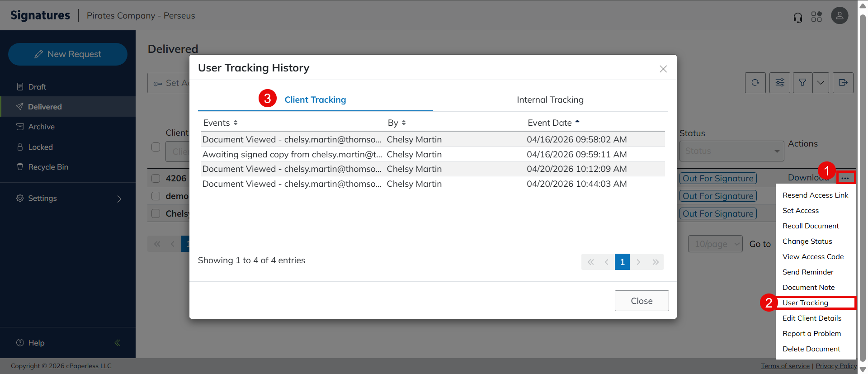Viewport: 868px width, 374px height.
Task: Expand the Settings sidebar submenu
Action: tap(119, 199)
